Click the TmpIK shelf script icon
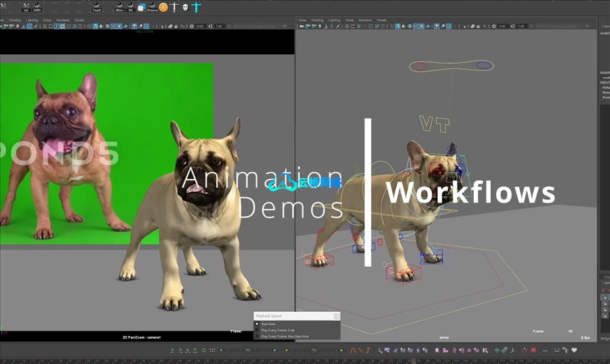Image resolution: width=610 pixels, height=364 pixels. coord(97,7)
